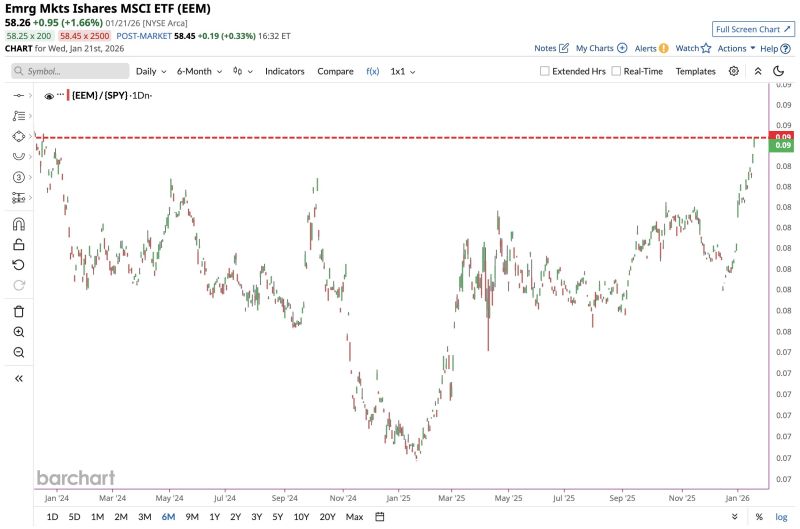The image size is (800, 529).
Task: Click the red color bar beside EEM/SPY
Action: coord(68,95)
